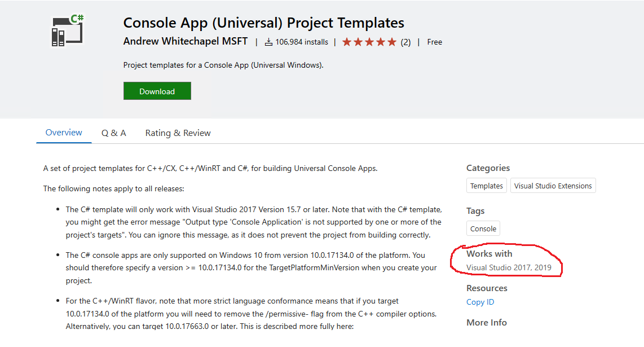Click the short description under publisher name
Viewport: 644px width, 347px height.
coord(223,65)
